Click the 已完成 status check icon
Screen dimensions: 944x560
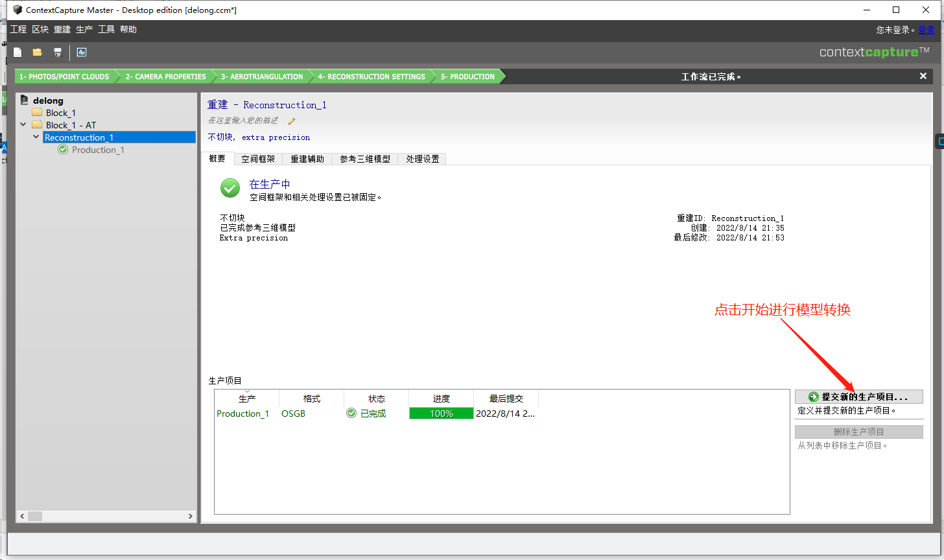point(351,414)
